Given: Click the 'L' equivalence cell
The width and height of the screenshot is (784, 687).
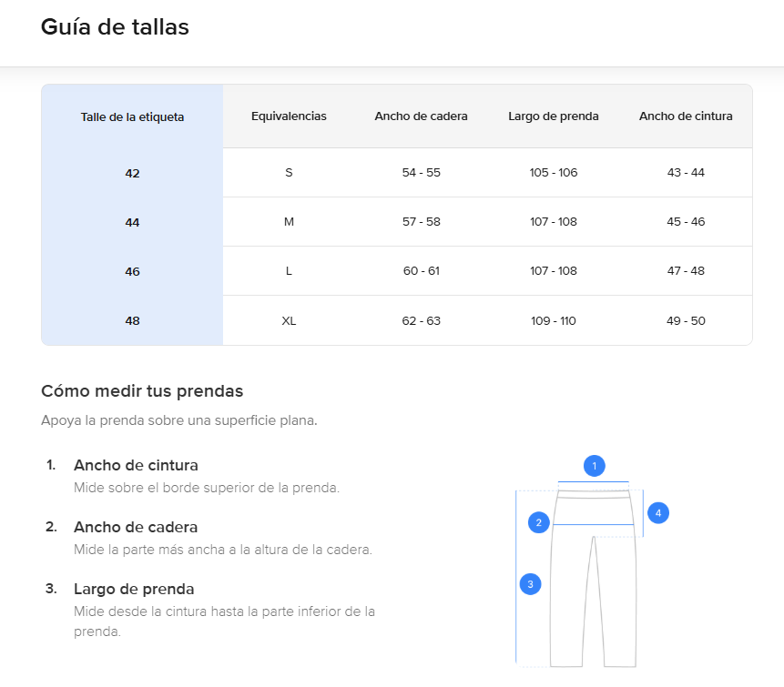Looking at the screenshot, I should tap(289, 271).
